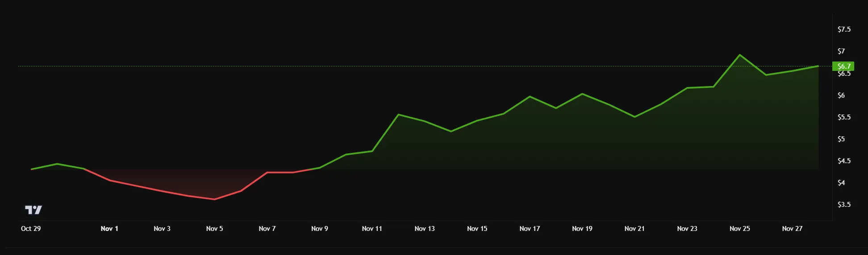Select the Nov 9 date label
The height and width of the screenshot is (255, 868).
tap(320, 229)
